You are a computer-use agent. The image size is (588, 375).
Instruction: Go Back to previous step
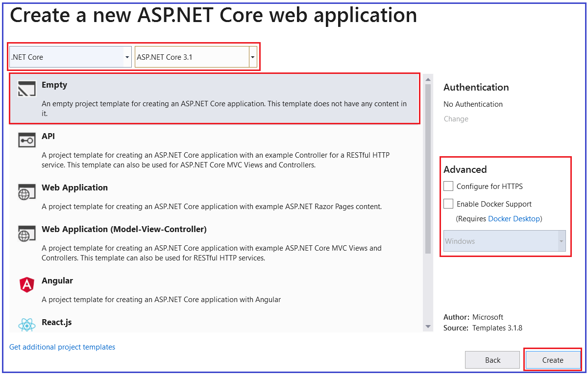492,360
